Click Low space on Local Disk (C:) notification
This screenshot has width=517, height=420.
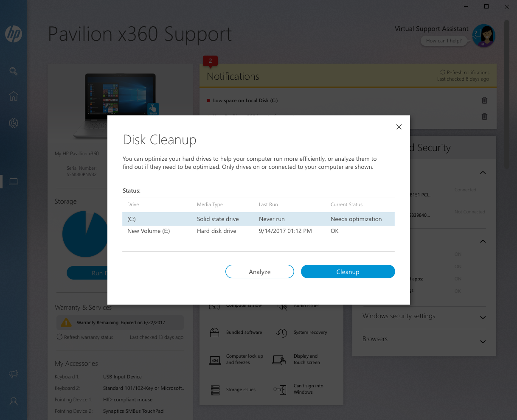245,101
